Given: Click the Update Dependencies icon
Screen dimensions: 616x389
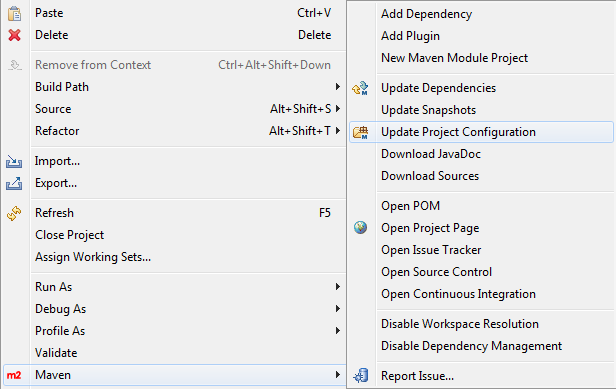Looking at the screenshot, I should tap(360, 88).
